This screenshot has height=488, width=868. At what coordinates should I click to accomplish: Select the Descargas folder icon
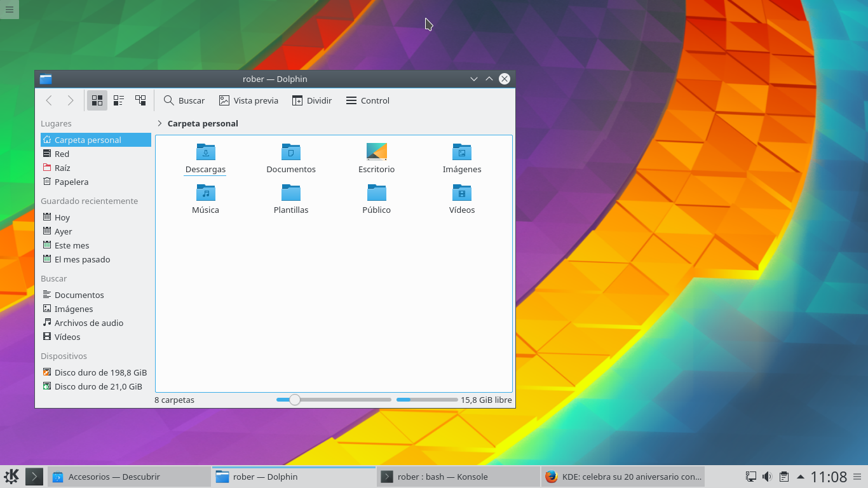pyautogui.click(x=206, y=151)
